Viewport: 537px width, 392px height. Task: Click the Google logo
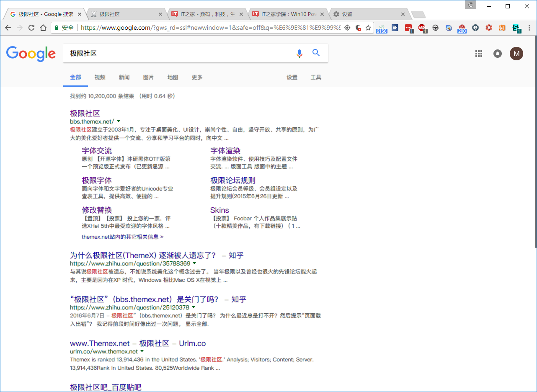[x=31, y=54]
